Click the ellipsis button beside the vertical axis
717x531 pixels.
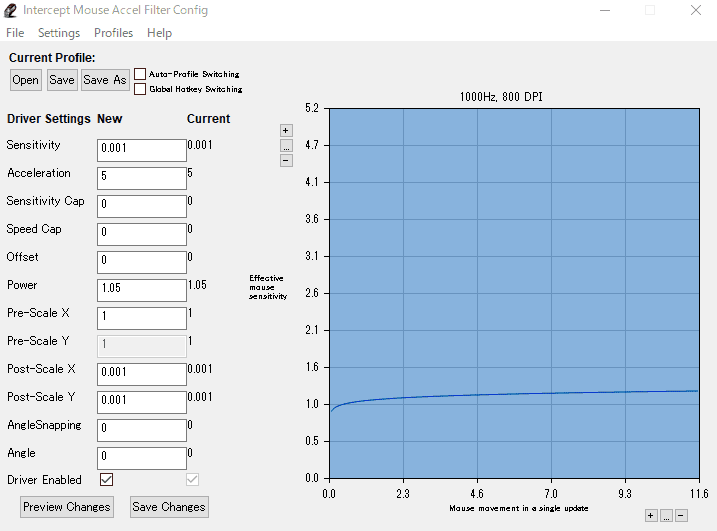[286, 145]
